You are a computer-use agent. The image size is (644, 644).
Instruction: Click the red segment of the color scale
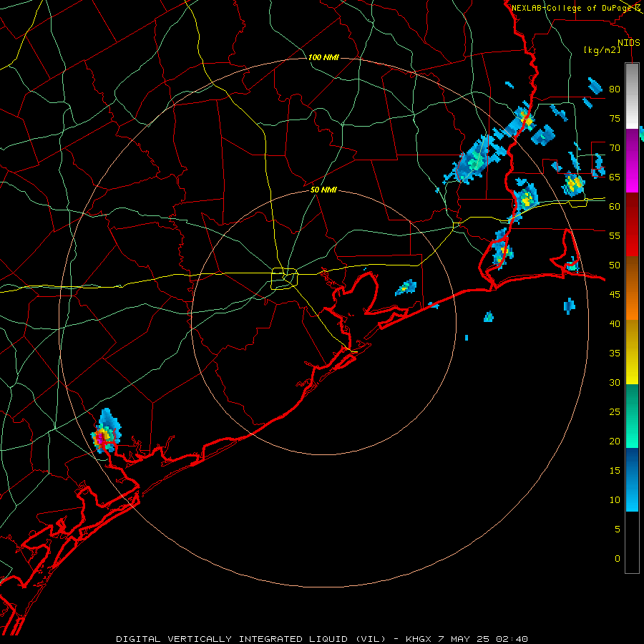pos(632,225)
